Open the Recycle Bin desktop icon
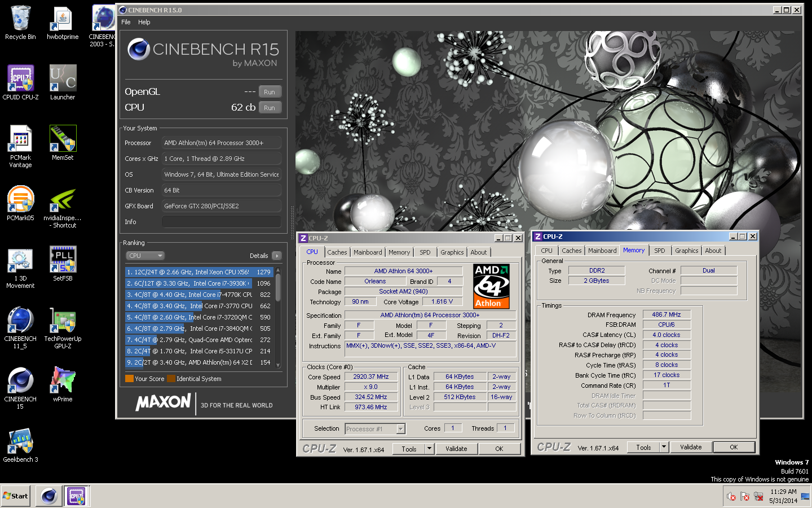Viewport: 812px width, 508px height. click(20, 23)
